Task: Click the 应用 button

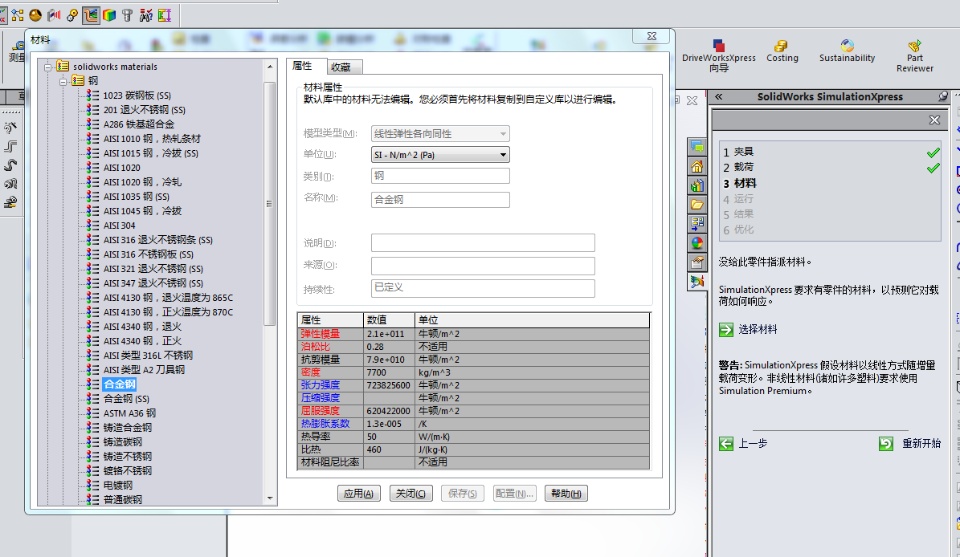Action: (359, 493)
